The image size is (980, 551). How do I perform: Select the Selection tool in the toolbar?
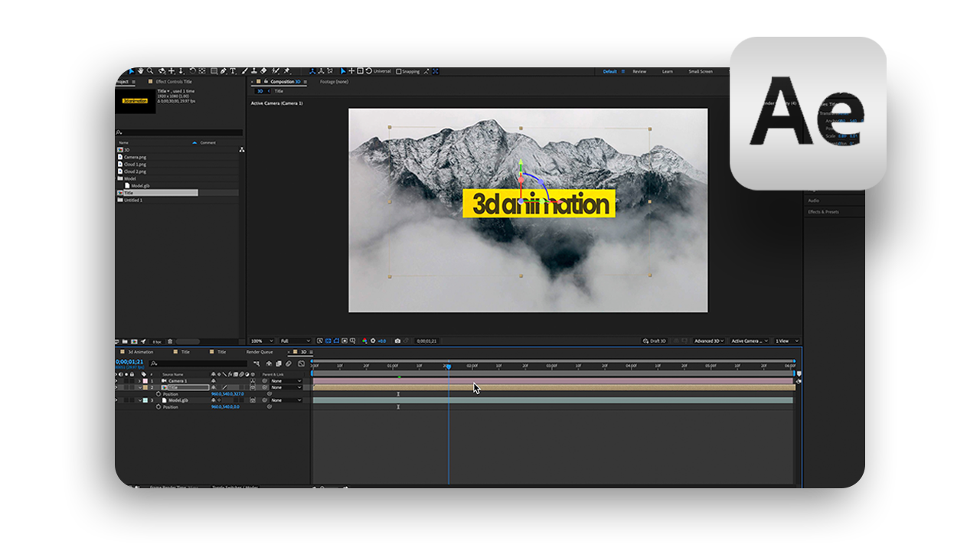click(131, 71)
